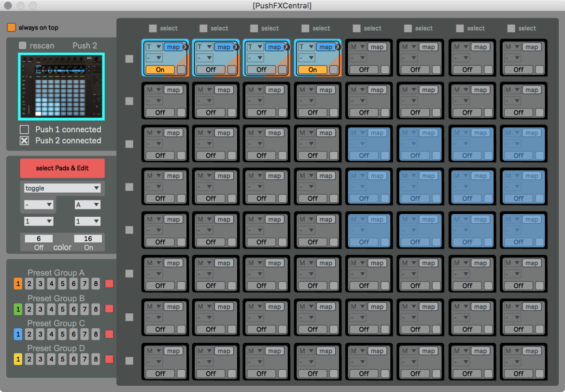Click the X icon on second top-row pad
565x392 pixels.
236,47
